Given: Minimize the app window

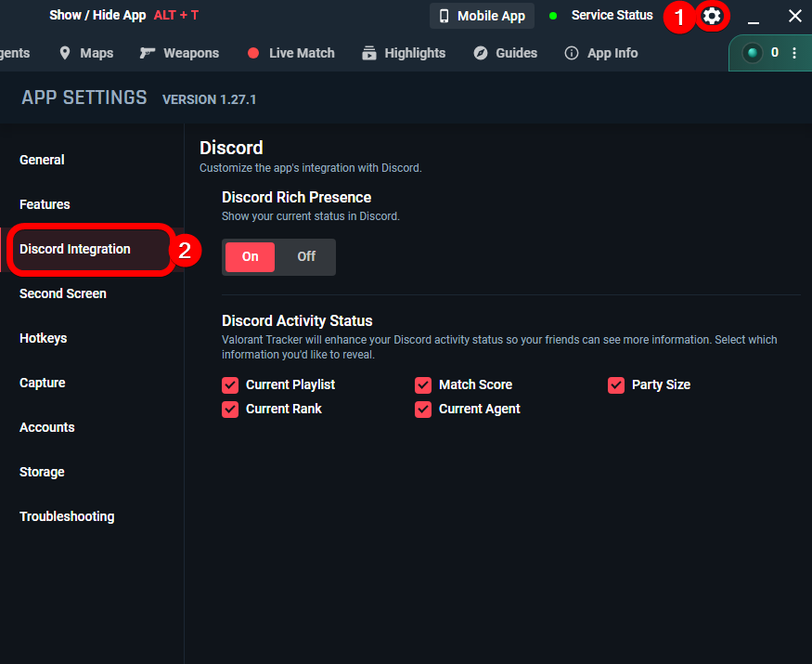Looking at the screenshot, I should [x=754, y=23].
